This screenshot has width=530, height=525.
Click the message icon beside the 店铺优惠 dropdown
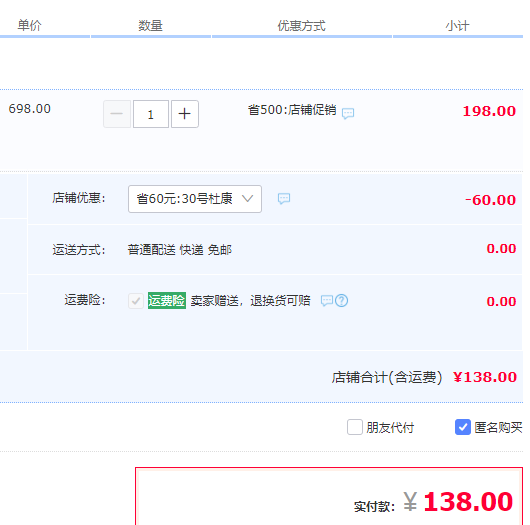pyautogui.click(x=284, y=198)
